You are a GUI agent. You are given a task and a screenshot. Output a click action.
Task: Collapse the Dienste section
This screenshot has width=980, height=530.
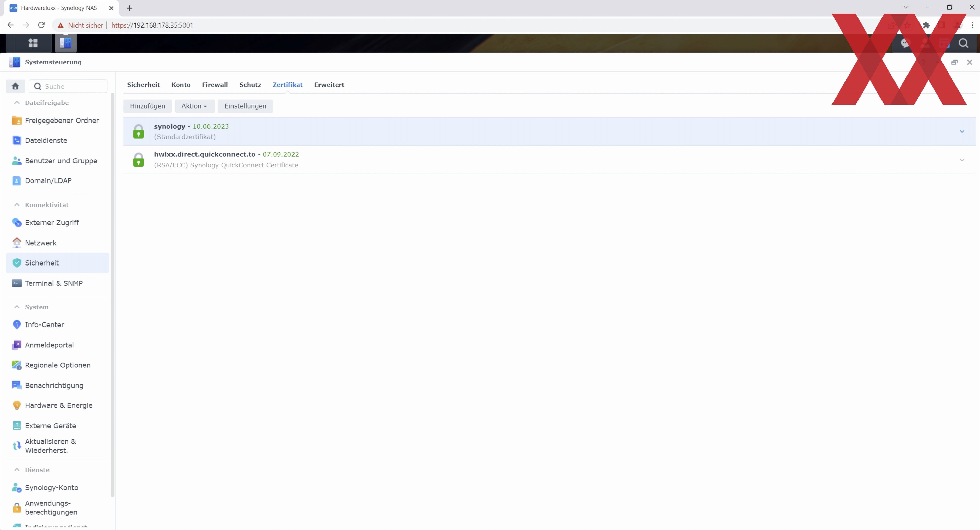[x=17, y=470]
